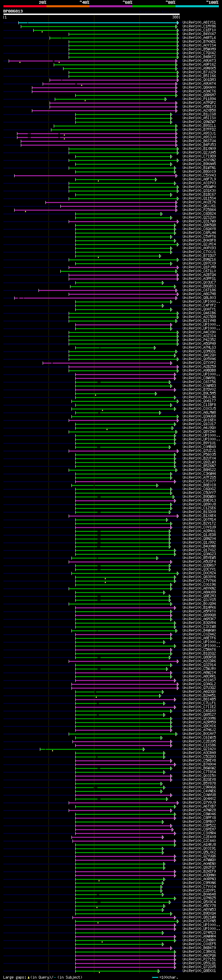Viewport: 222px width, 980px height.
Task: Click UniRef100_C3XMR4 label
Action: click(x=199, y=833)
